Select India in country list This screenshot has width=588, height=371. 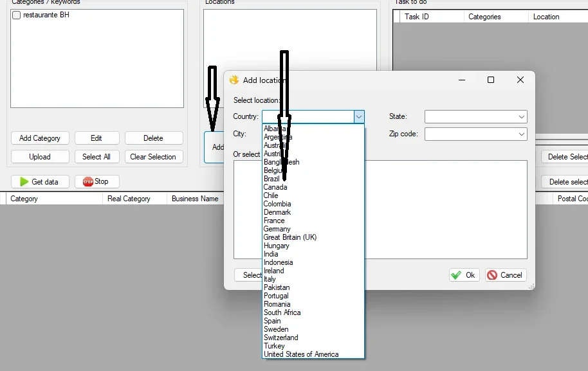[x=313, y=254]
